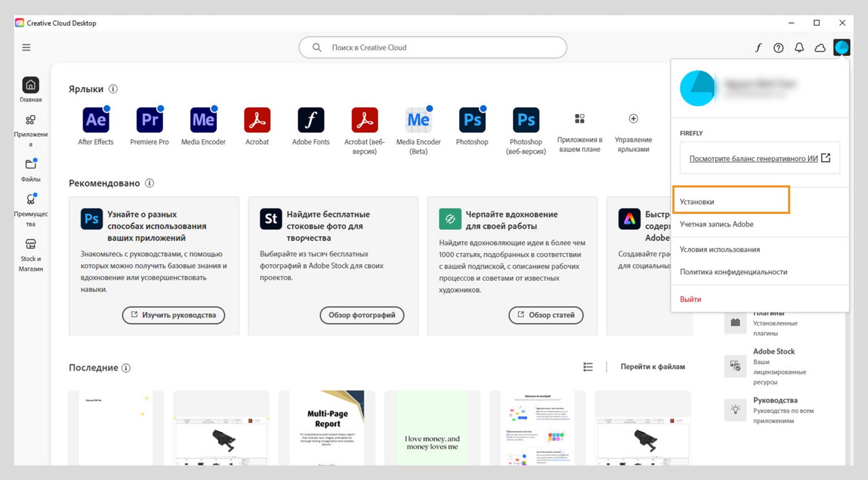Open Управление ярлыками
Image resolution: width=868 pixels, height=480 pixels.
633,133
